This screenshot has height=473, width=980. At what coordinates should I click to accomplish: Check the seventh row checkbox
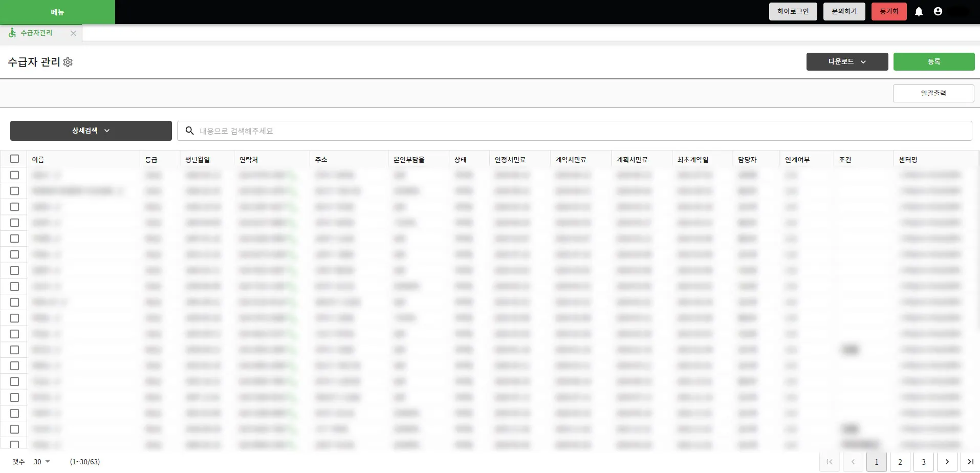tap(15, 270)
